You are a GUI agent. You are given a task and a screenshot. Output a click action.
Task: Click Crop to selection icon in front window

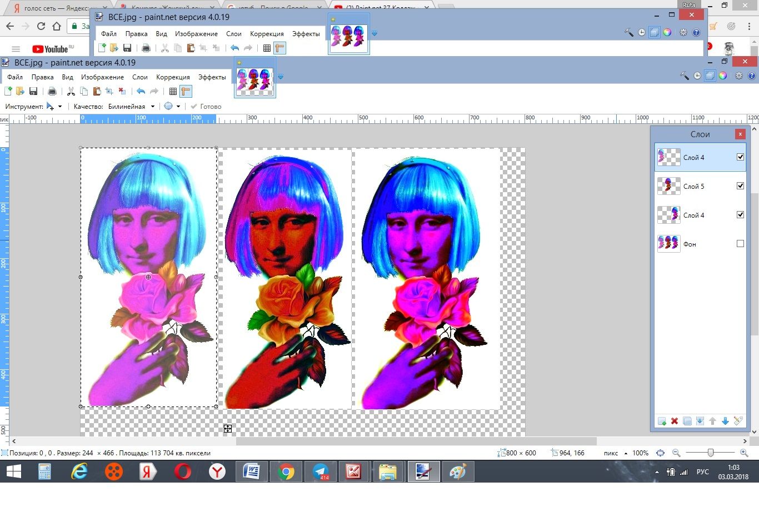(109, 91)
